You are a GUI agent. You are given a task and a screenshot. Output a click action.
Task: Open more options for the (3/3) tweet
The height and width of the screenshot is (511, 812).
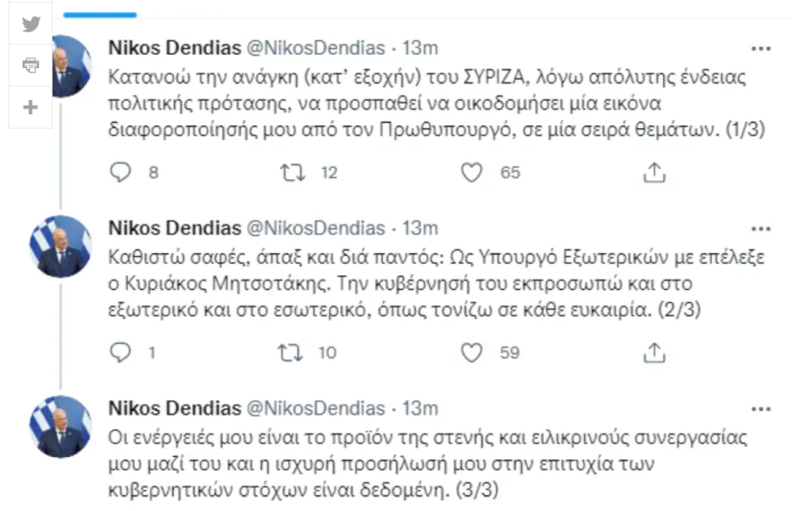[760, 409]
